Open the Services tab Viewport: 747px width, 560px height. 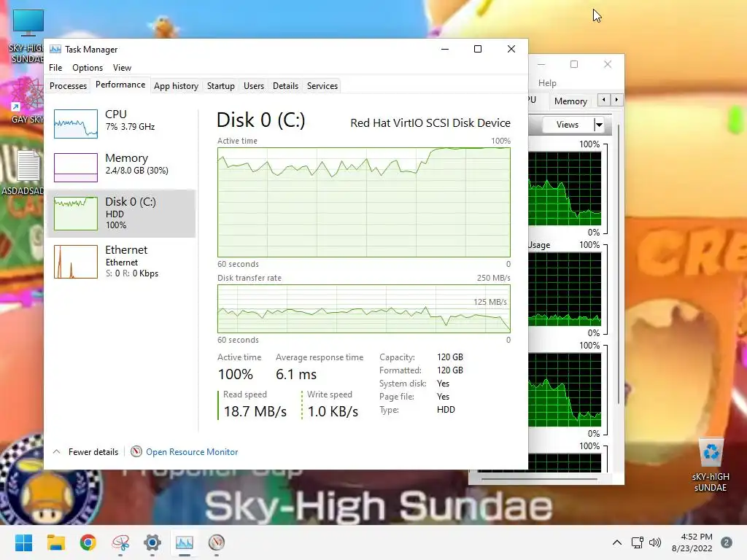pyautogui.click(x=322, y=86)
